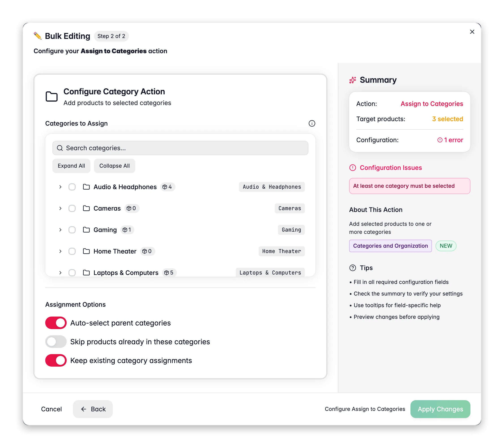Click the question mark icon beside Tips
Image resolution: width=504 pixels, height=448 pixels.
(353, 268)
